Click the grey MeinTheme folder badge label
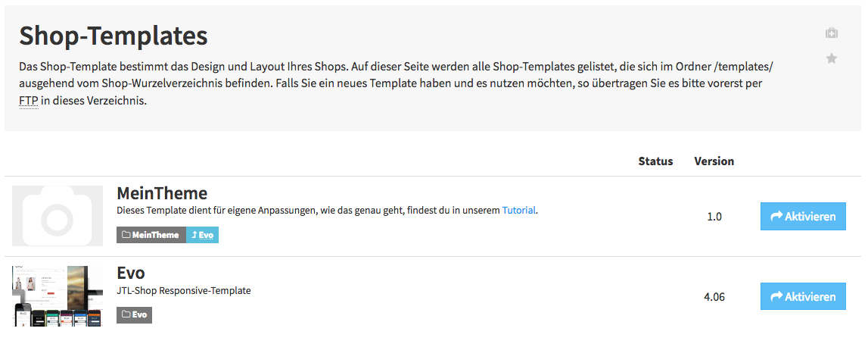The width and height of the screenshot is (868, 344). (151, 235)
